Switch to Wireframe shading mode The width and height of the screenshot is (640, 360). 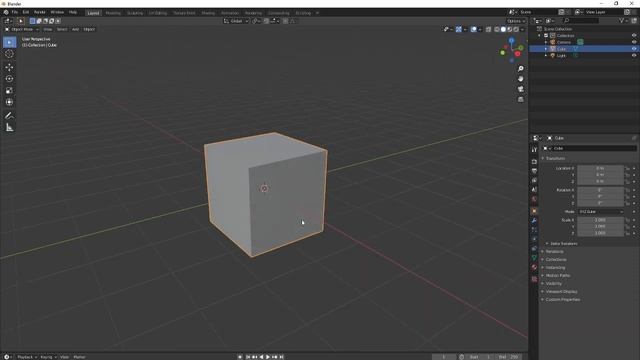(x=497, y=29)
